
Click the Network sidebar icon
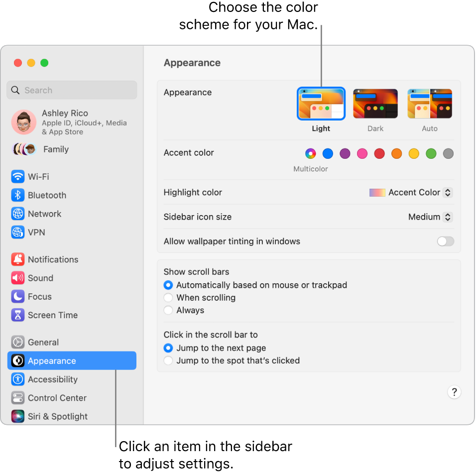18,214
